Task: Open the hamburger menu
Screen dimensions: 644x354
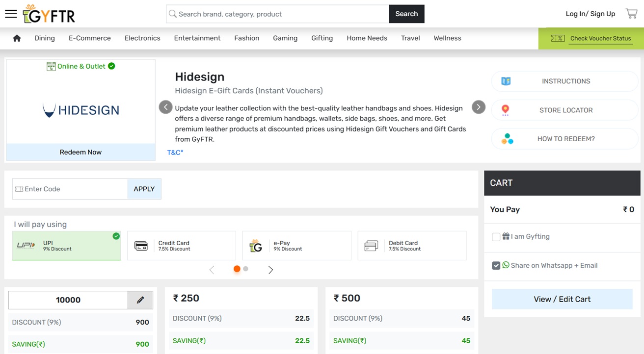Action: [11, 14]
